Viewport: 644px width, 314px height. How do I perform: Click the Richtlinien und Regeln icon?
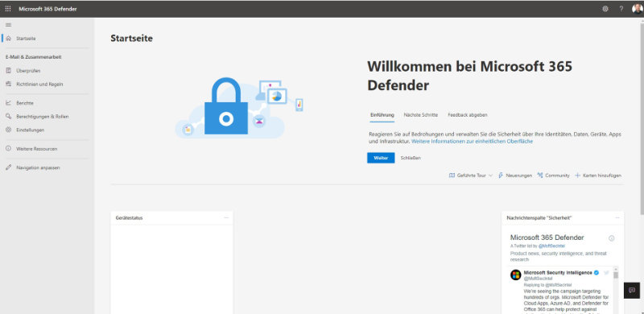coord(9,84)
